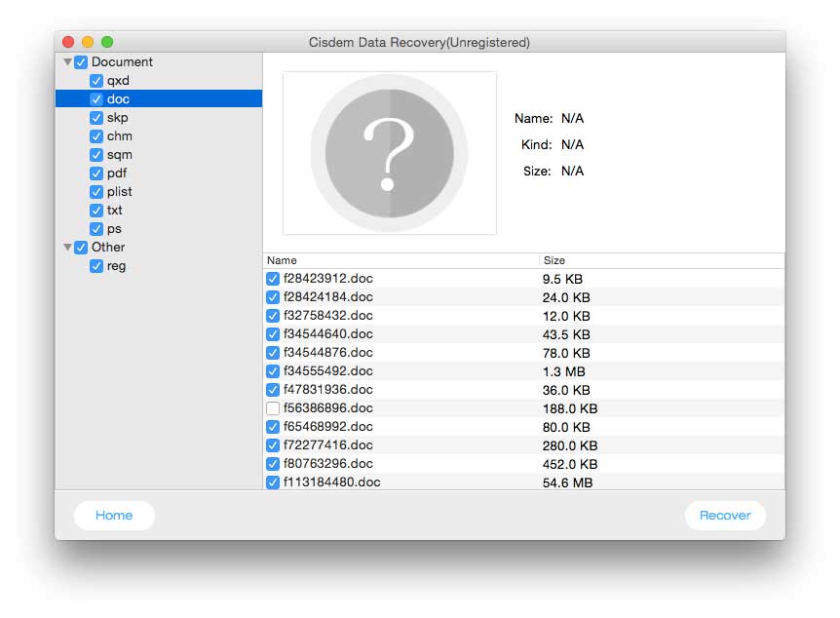Uncheck the f47831936.doc file checkbox
This screenshot has height=618, width=840.
point(273,390)
